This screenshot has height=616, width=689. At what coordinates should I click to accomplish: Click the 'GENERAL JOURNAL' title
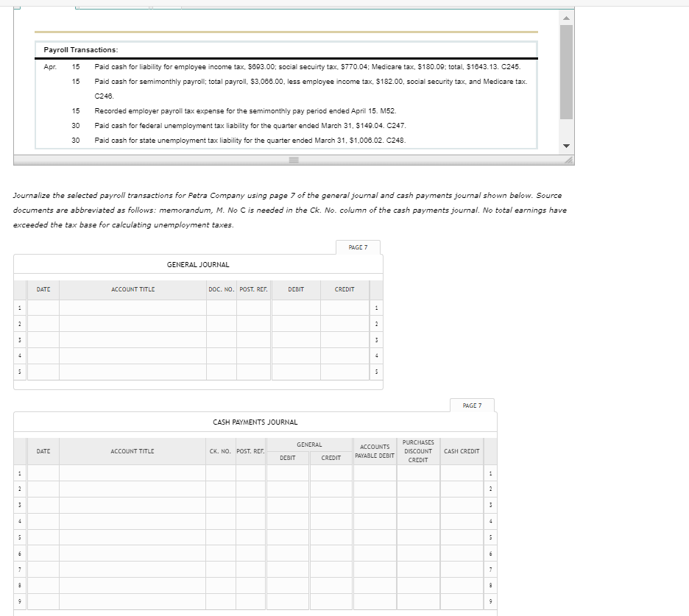click(x=198, y=264)
